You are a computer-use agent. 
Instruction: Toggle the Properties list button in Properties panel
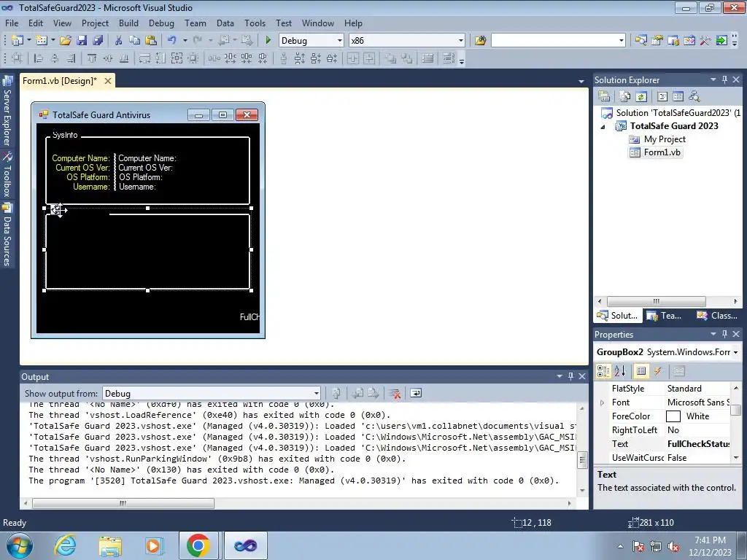[x=641, y=371]
